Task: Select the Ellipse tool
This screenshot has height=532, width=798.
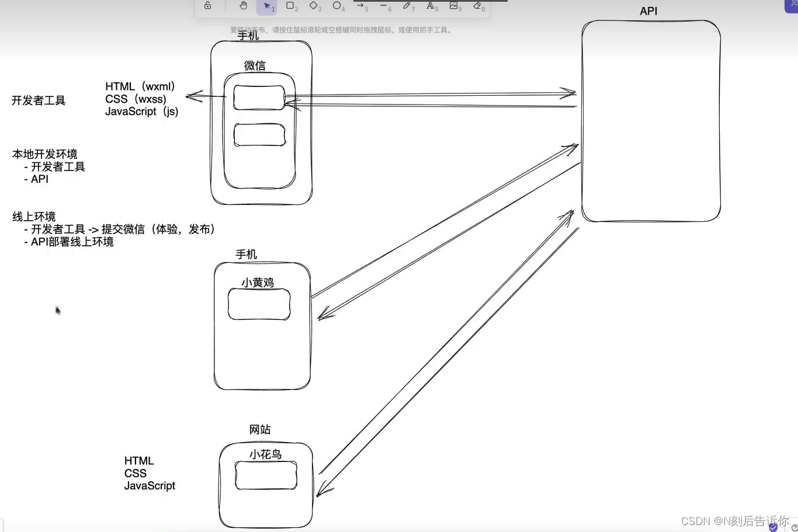Action: pos(336,6)
